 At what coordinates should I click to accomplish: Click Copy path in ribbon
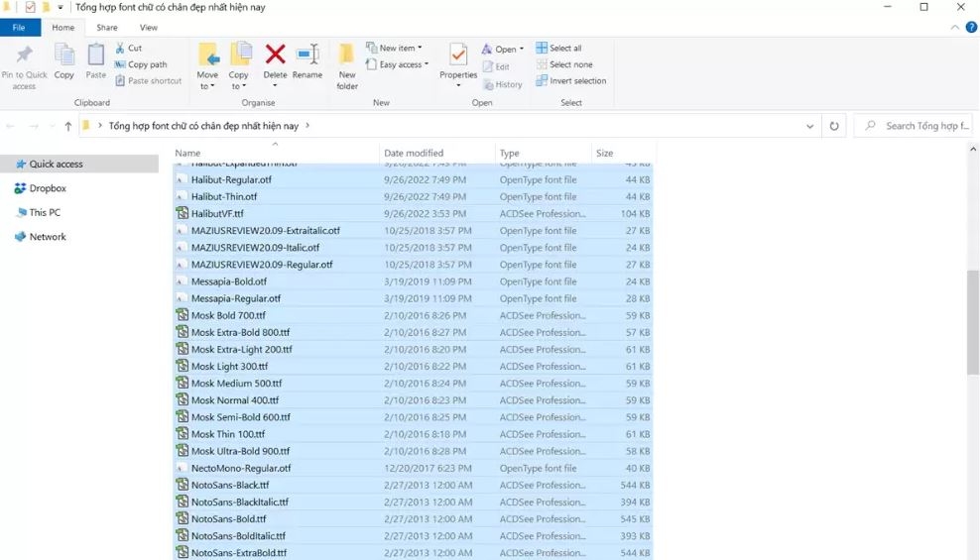(141, 64)
